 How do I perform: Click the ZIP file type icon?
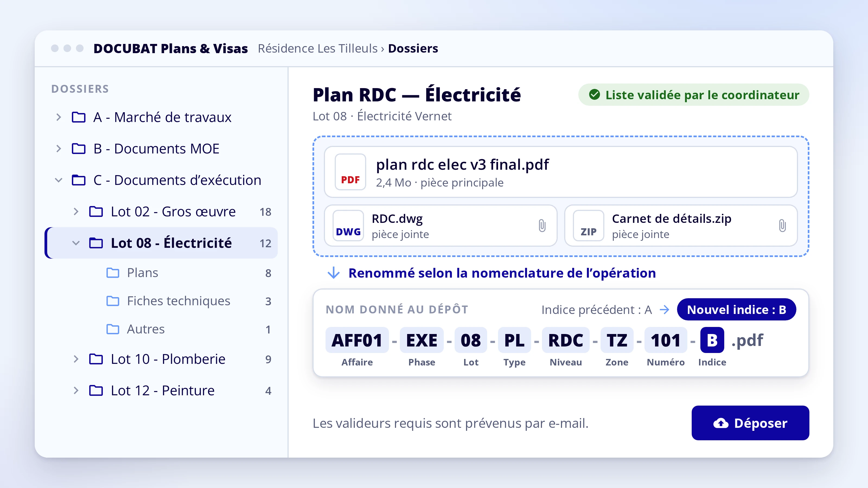tap(588, 226)
